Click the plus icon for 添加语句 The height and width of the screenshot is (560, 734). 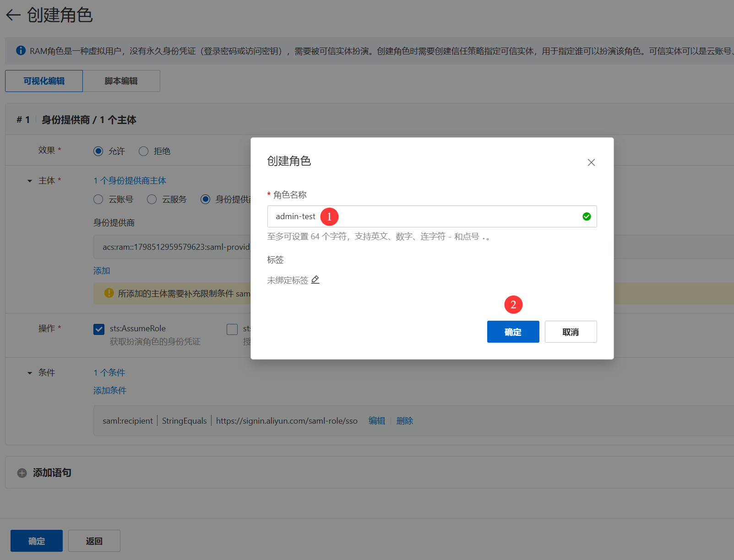[22, 473]
